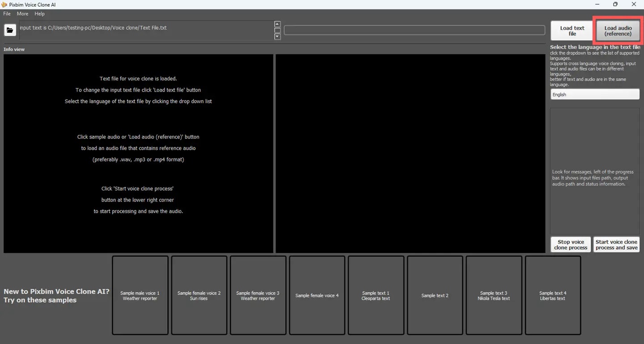Load Sample text 1 Cleoparta text
The image size is (644, 344).
(x=376, y=295)
